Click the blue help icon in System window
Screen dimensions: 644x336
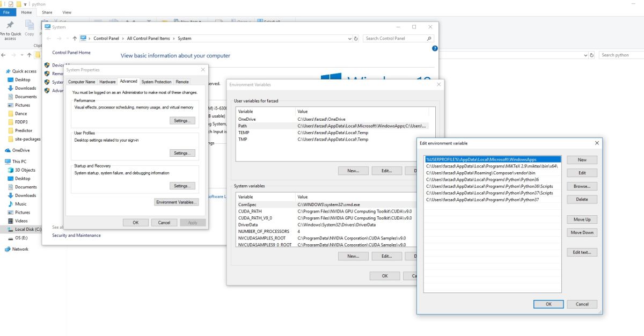pos(435,48)
